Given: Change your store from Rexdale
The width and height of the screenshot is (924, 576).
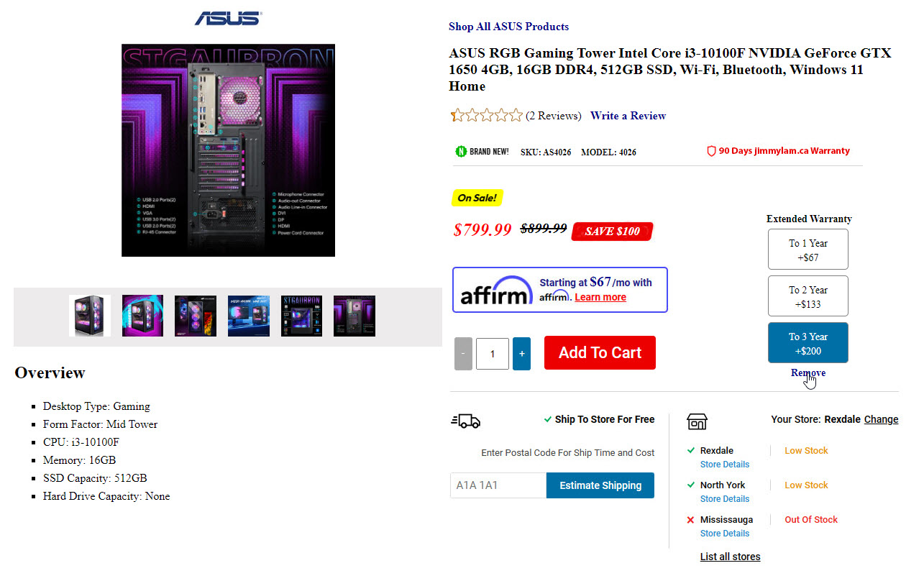Looking at the screenshot, I should [x=882, y=419].
